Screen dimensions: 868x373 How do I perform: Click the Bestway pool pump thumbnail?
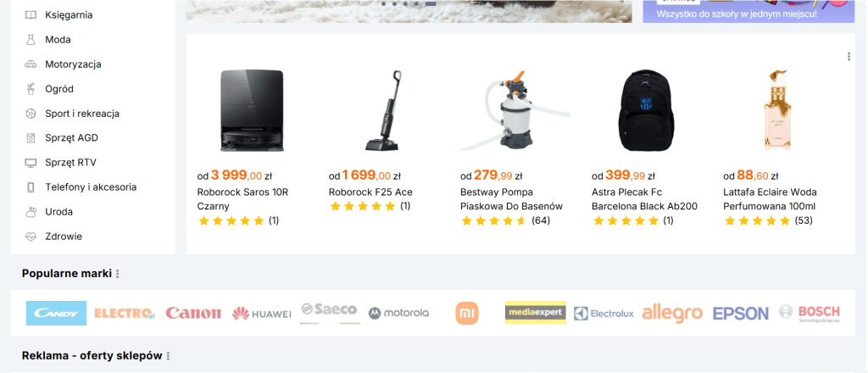tap(513, 110)
